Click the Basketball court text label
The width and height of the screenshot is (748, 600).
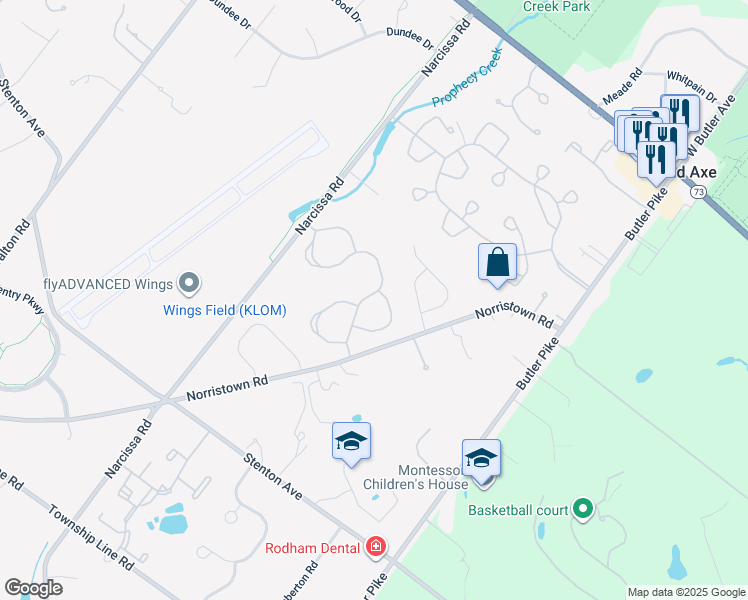(x=518, y=510)
